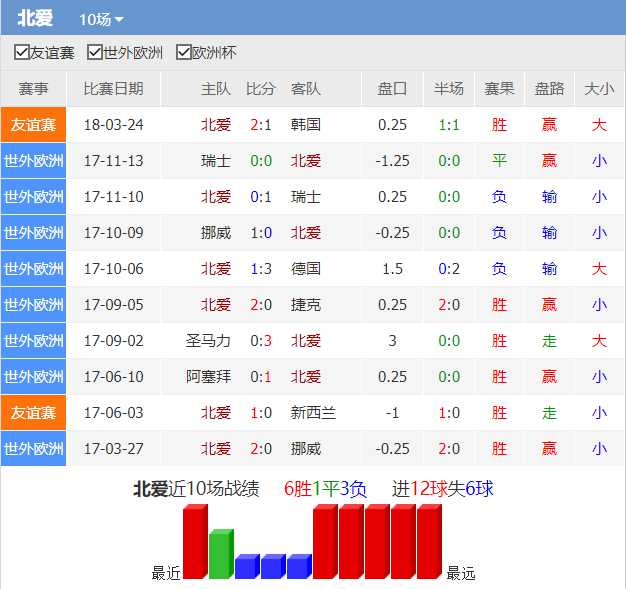Sort by the 比赛日期 column header
Screen dimensions: 626x589
(113, 89)
